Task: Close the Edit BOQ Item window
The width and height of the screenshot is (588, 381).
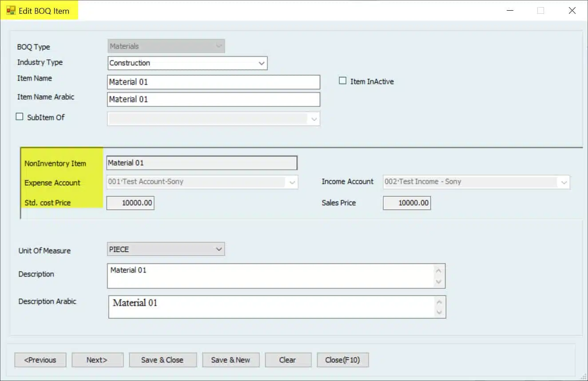Action: point(572,11)
